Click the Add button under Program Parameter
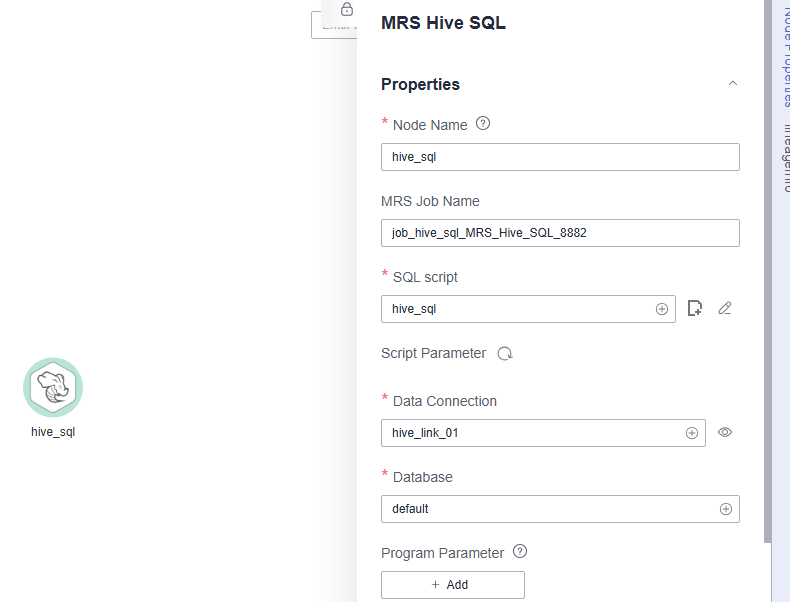 452,585
